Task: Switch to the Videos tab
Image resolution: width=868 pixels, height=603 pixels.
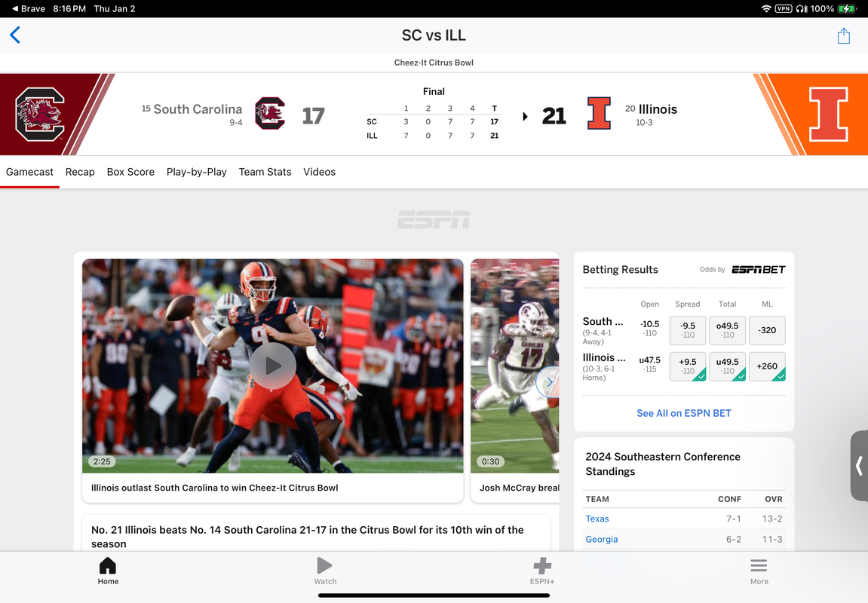Action: pos(320,172)
